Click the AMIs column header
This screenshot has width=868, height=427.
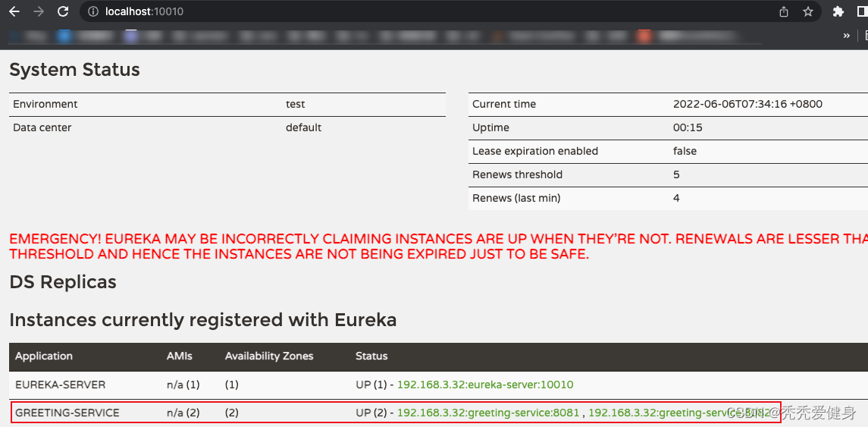click(180, 356)
